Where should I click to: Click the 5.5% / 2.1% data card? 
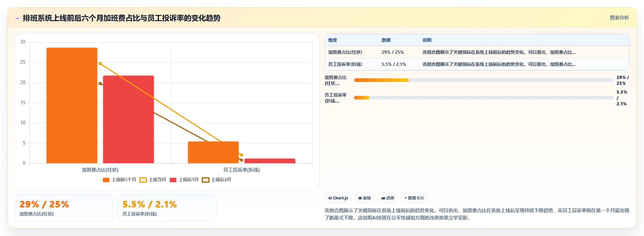(167, 208)
